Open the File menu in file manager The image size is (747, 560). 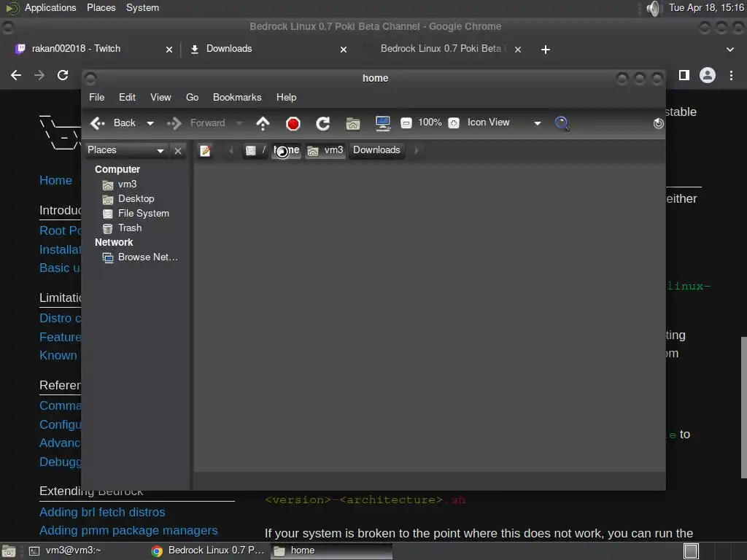[97, 98]
